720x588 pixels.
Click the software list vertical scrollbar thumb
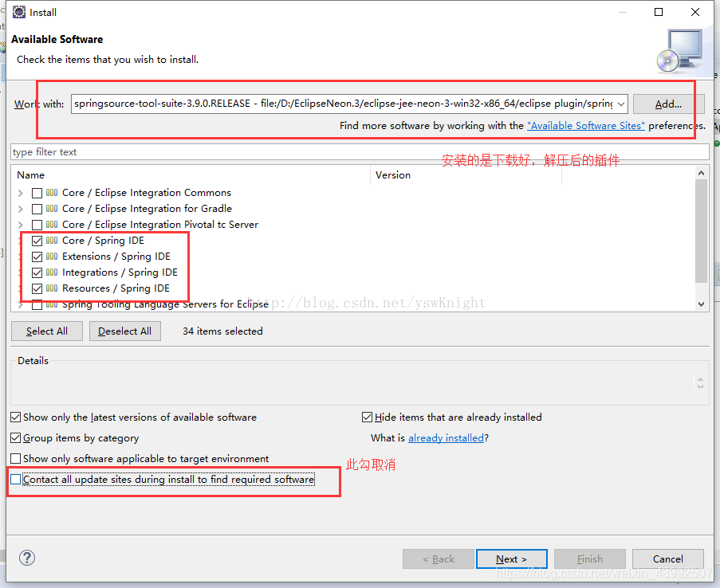pos(701,231)
